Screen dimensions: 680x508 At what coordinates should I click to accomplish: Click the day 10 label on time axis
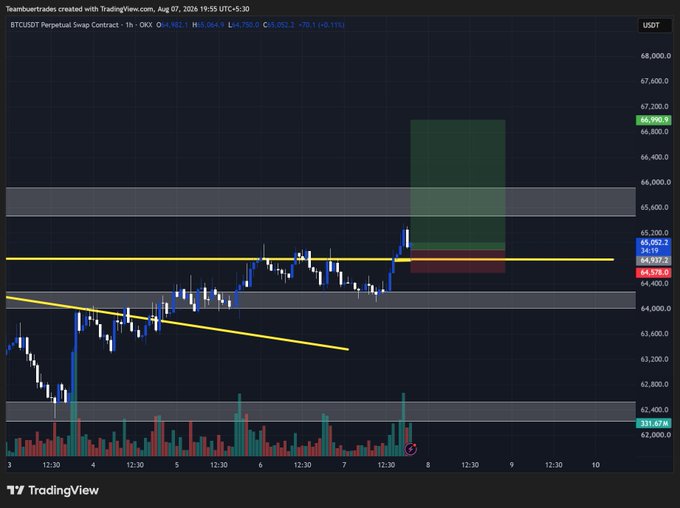click(596, 465)
